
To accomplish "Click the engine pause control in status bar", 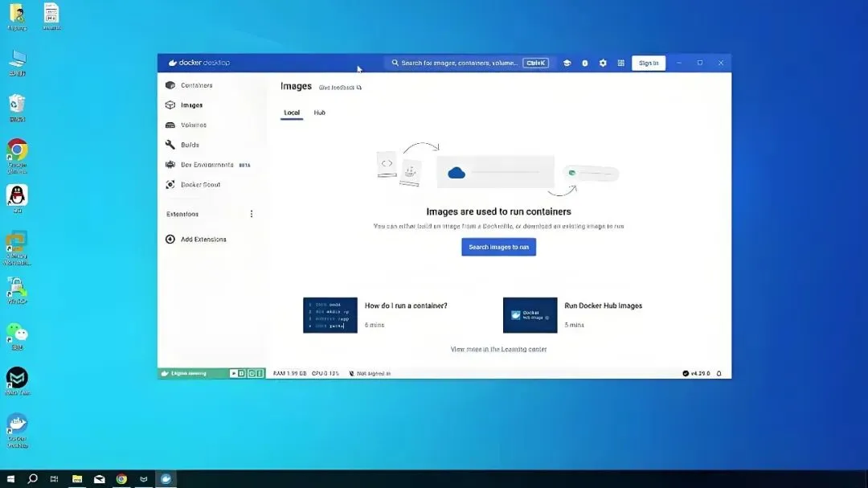I will pos(241,373).
